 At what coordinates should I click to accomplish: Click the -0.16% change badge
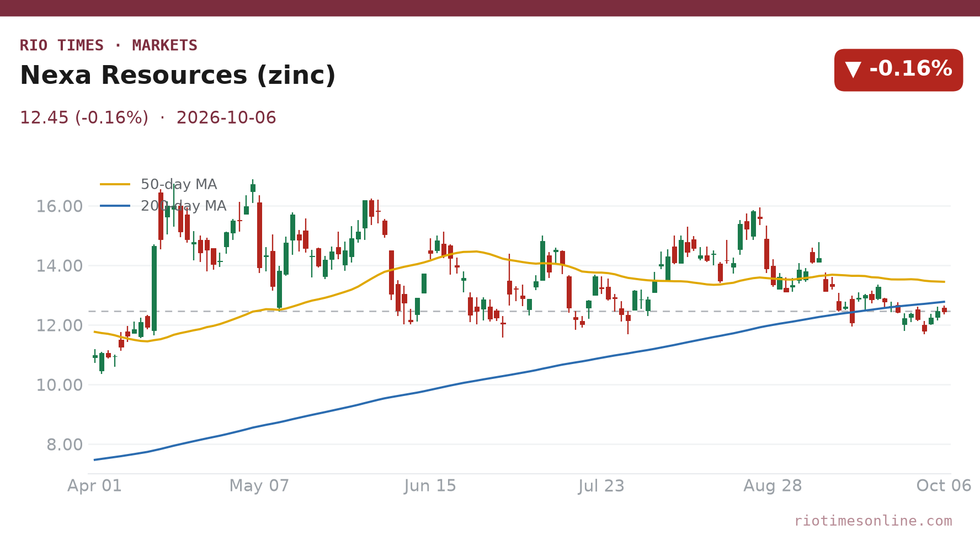(x=898, y=70)
